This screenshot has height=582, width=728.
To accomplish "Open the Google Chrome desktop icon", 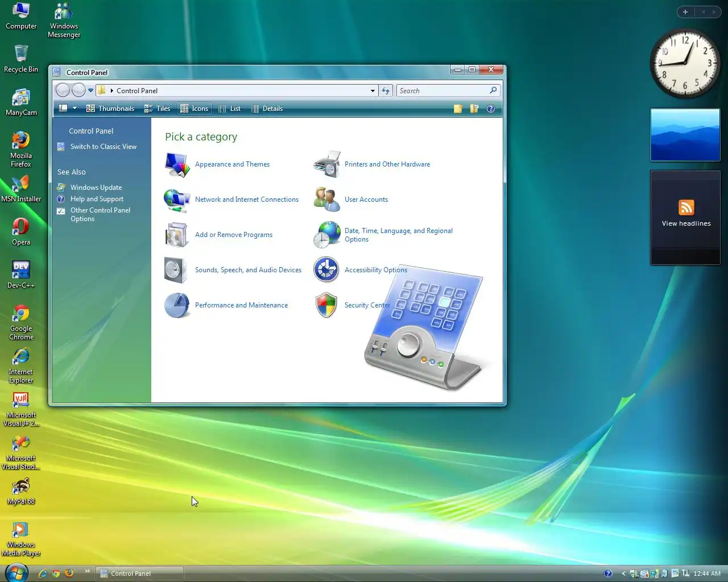I will (x=21, y=313).
